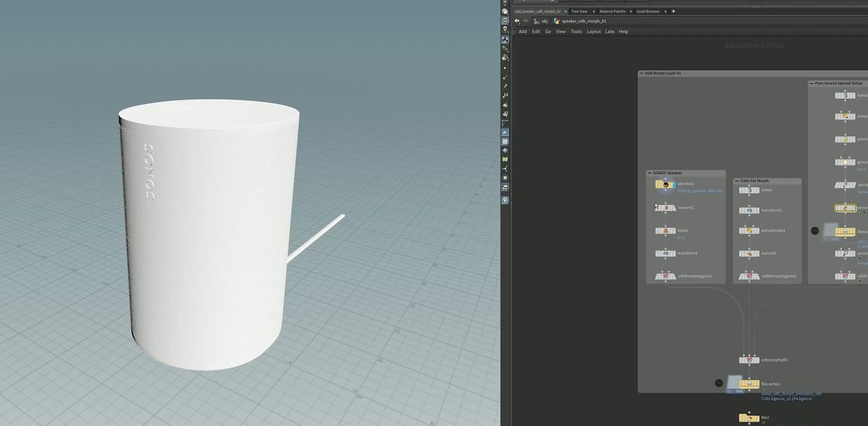Image resolution: width=868 pixels, height=426 pixels.
Task: Click the convert1 node icon
Action: [665, 208]
